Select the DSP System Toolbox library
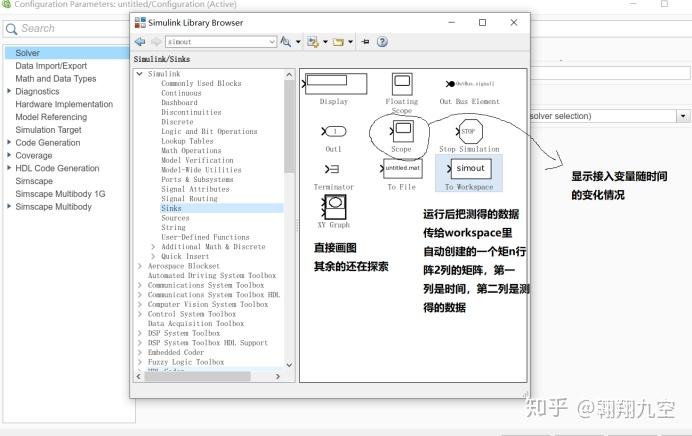 pyautogui.click(x=184, y=333)
